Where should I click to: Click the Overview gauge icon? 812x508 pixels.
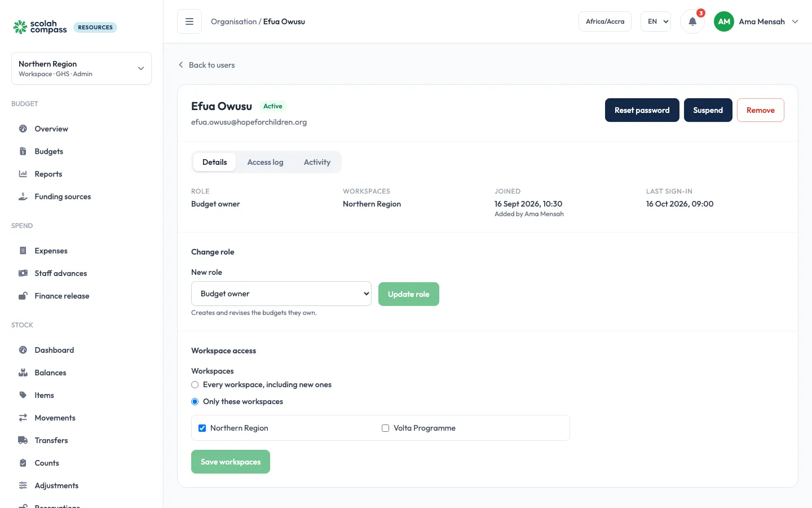[23, 129]
